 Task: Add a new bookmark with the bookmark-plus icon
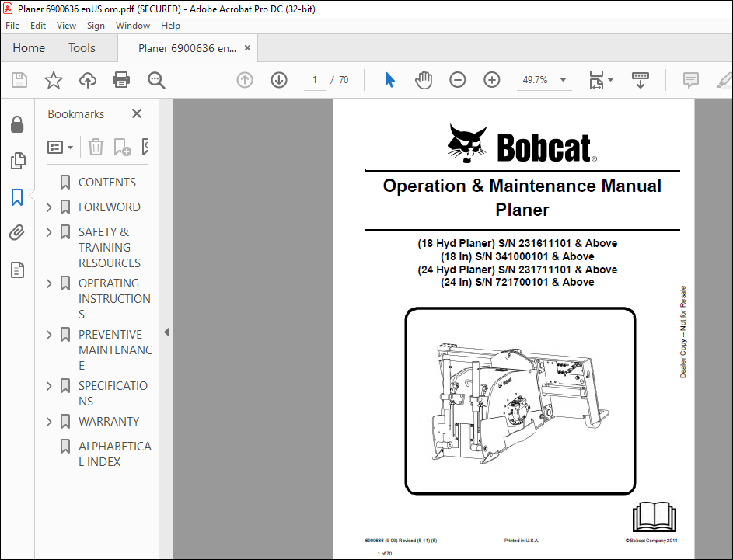tap(122, 147)
